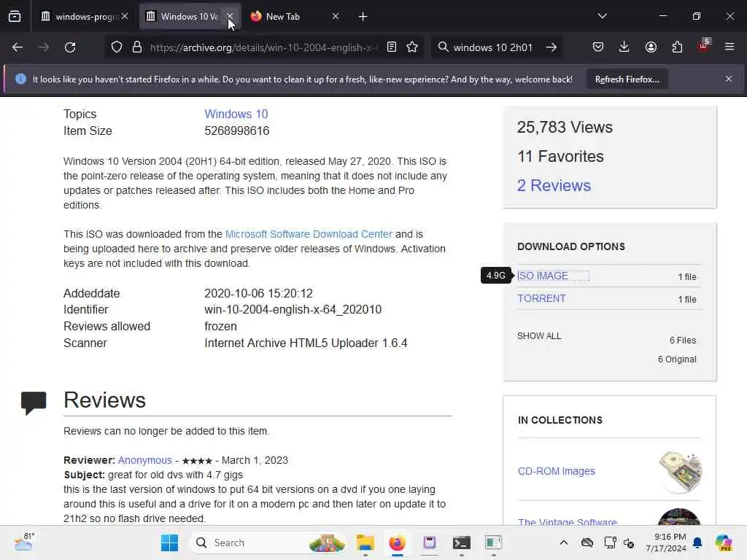Image resolution: width=747 pixels, height=560 pixels.
Task: Go back to the previous page
Action: pyautogui.click(x=18, y=47)
